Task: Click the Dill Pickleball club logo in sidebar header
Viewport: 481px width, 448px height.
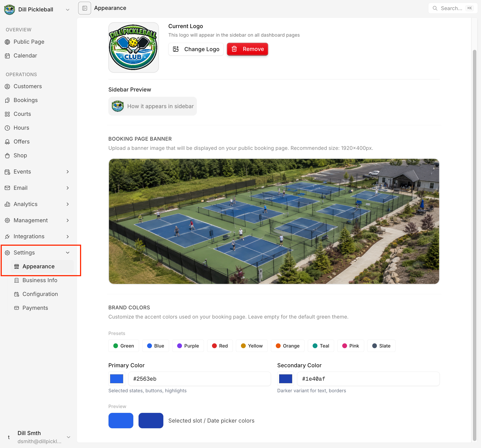Action: pyautogui.click(x=9, y=9)
